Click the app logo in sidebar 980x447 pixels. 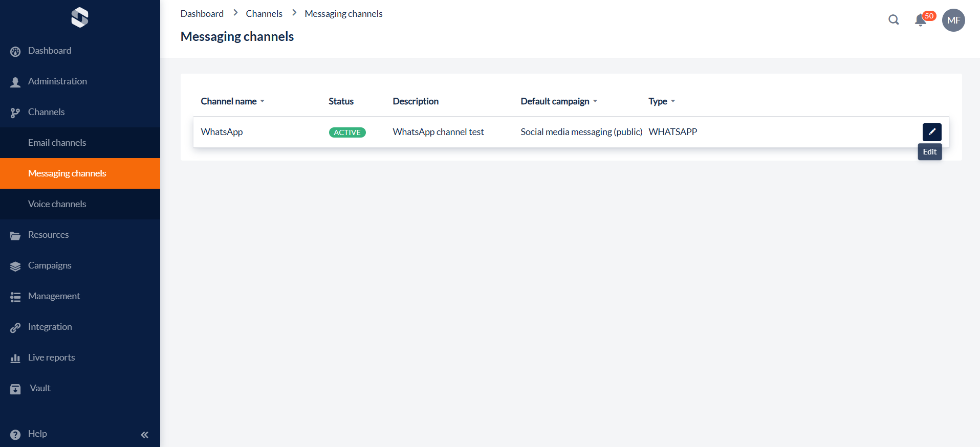click(x=80, y=17)
